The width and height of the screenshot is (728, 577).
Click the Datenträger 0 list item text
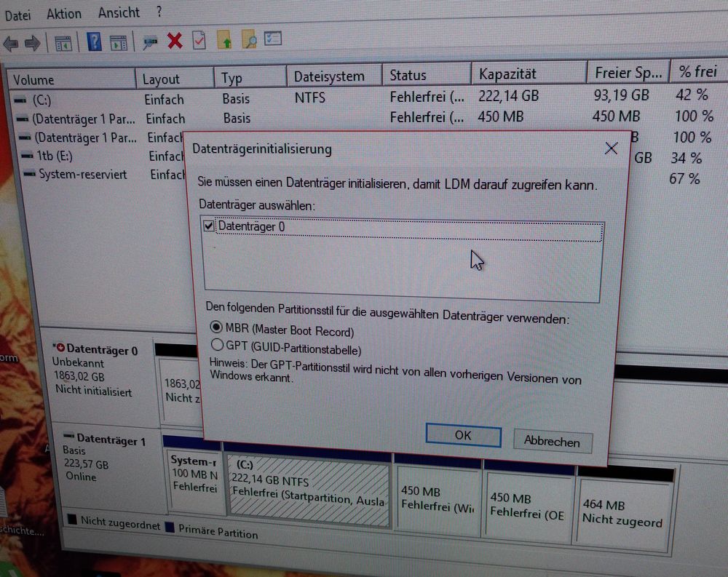[x=252, y=226]
